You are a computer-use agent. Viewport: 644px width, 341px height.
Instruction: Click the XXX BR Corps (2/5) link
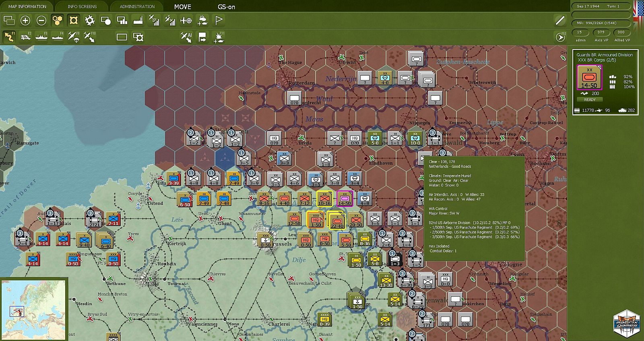597,60
